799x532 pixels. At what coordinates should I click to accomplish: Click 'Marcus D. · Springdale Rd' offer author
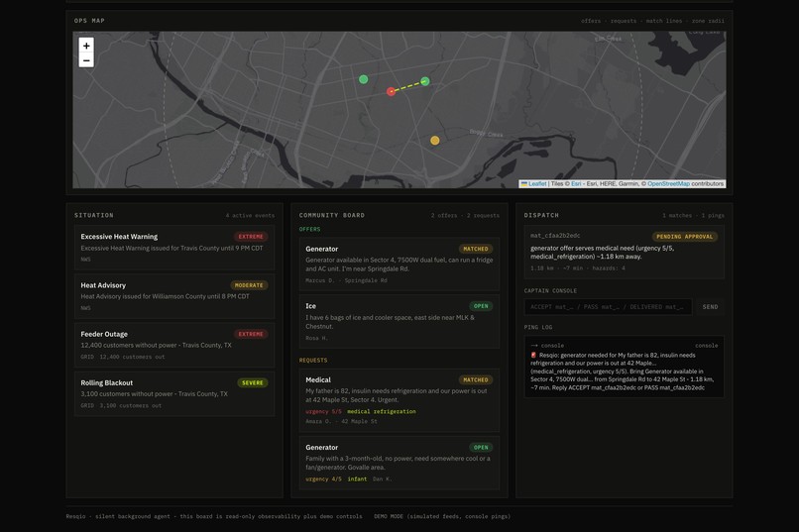tap(347, 280)
